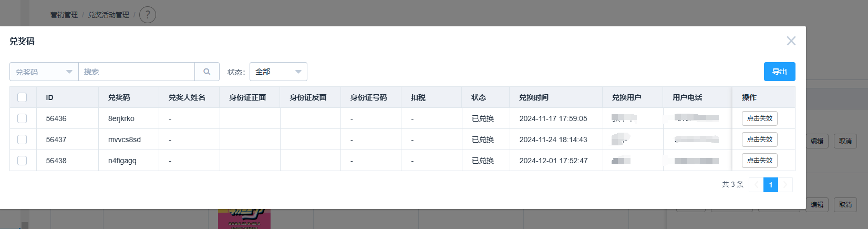Image resolution: width=868 pixels, height=229 pixels.
Task: Open the help question mark icon
Action: (148, 15)
